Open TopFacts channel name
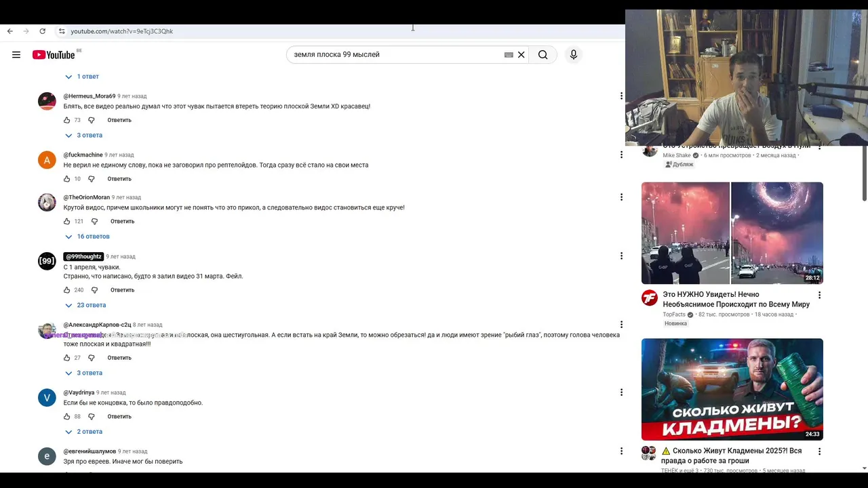The image size is (868, 488). click(x=674, y=315)
